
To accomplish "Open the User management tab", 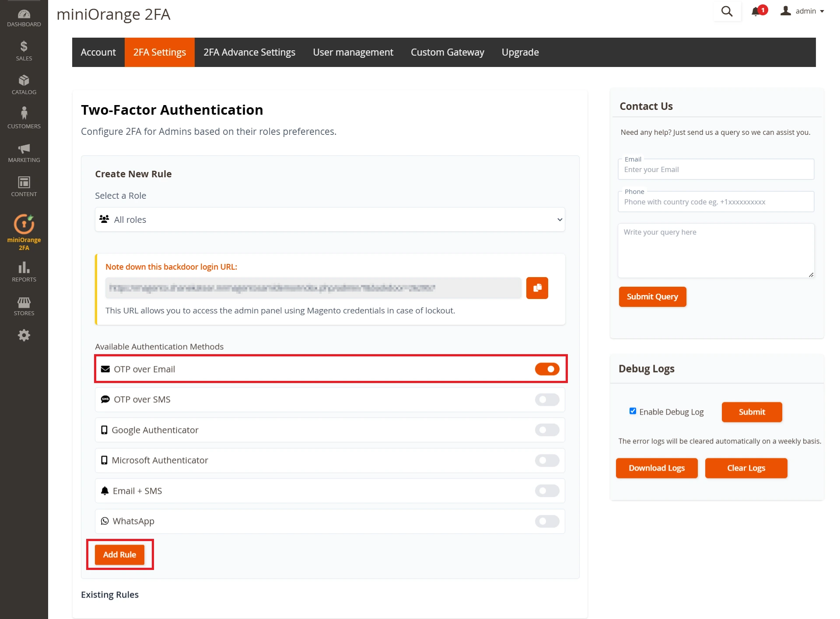I will tap(353, 52).
